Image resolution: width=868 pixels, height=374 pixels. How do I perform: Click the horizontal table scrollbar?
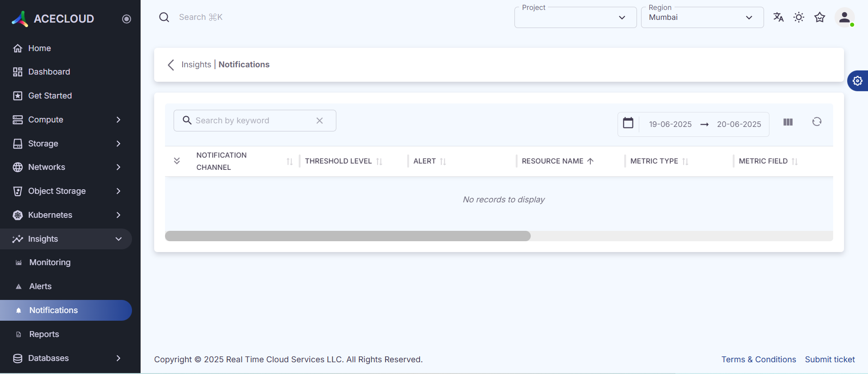348,236
